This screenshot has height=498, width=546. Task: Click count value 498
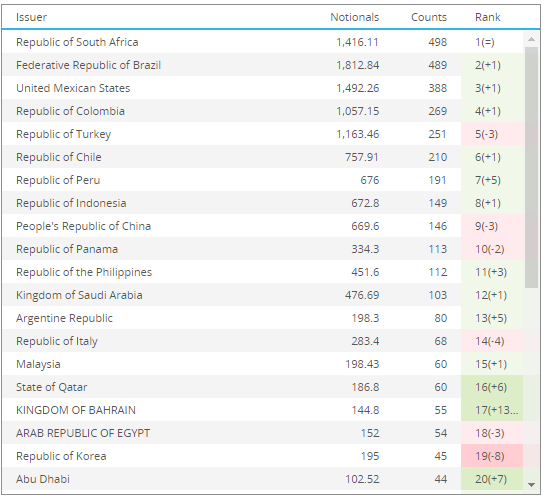tap(437, 42)
